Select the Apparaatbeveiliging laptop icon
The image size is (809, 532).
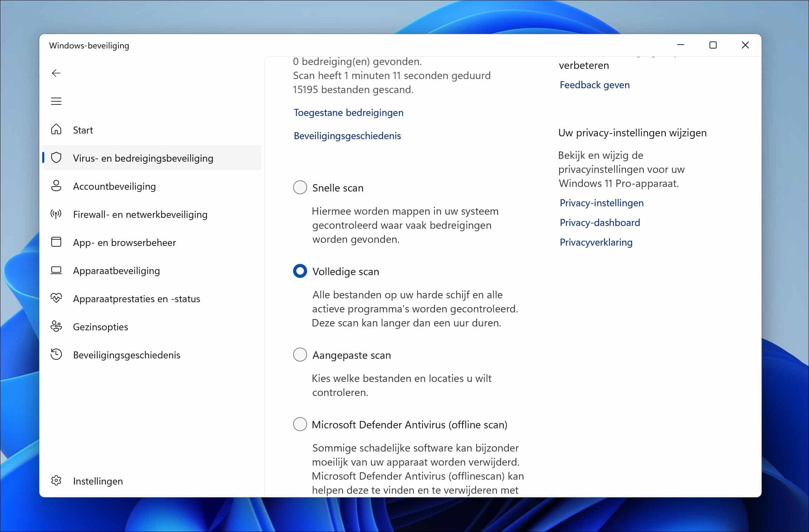57,270
